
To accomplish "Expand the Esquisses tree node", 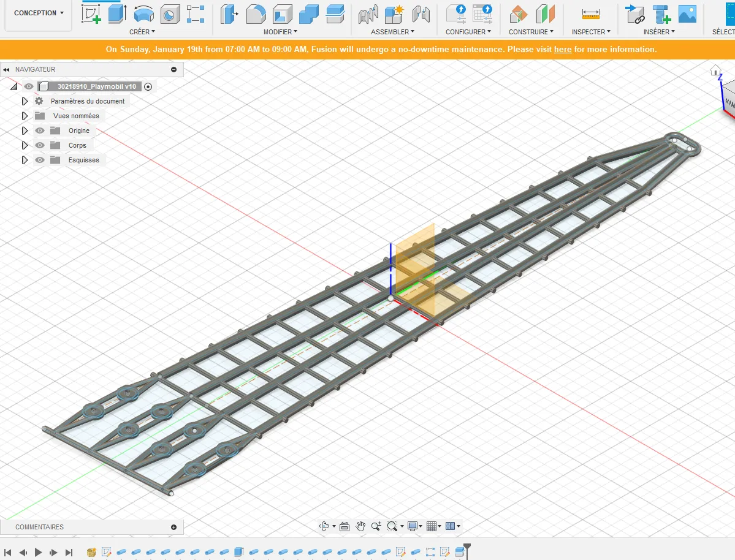I will point(25,160).
